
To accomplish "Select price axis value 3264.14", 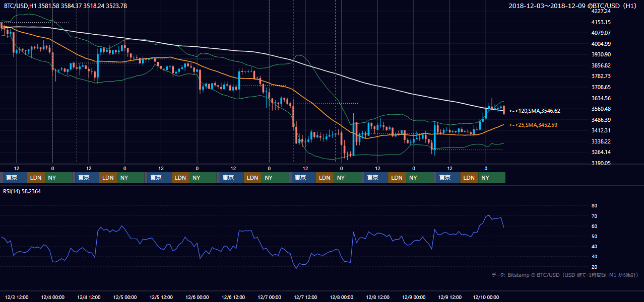I will pyautogui.click(x=601, y=152).
